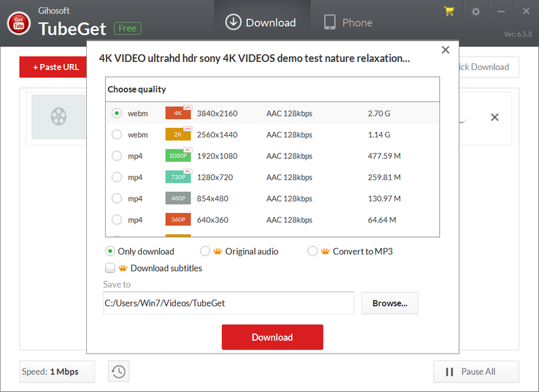The width and height of the screenshot is (539, 392).
Task: Open the Speed 1 Mbps setting
Action: pos(57,371)
